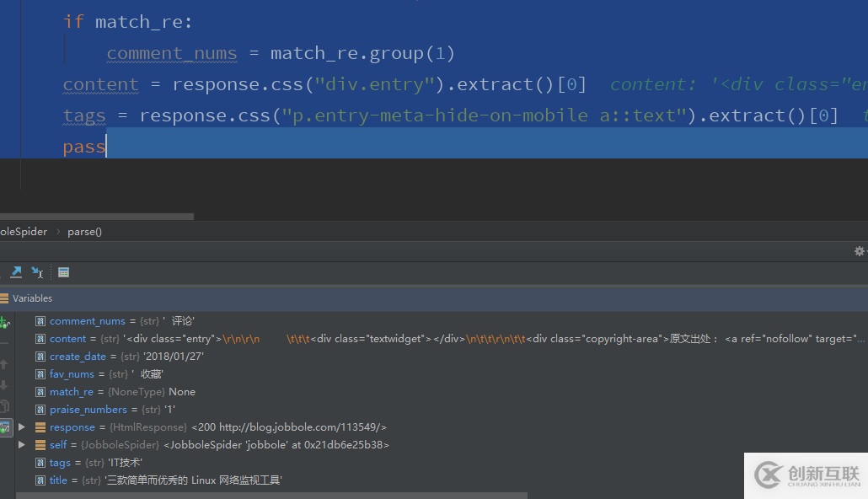Expand the self JobboleSpider variable node

pyautogui.click(x=22, y=444)
